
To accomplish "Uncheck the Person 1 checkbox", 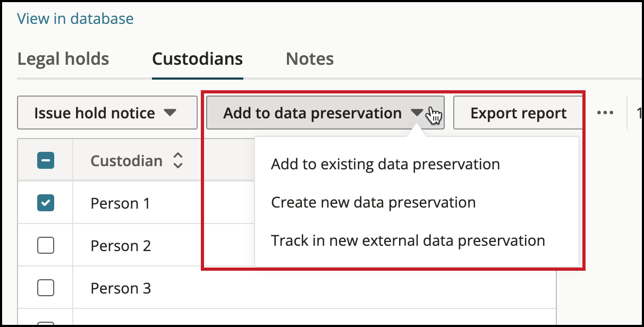I will coord(46,203).
